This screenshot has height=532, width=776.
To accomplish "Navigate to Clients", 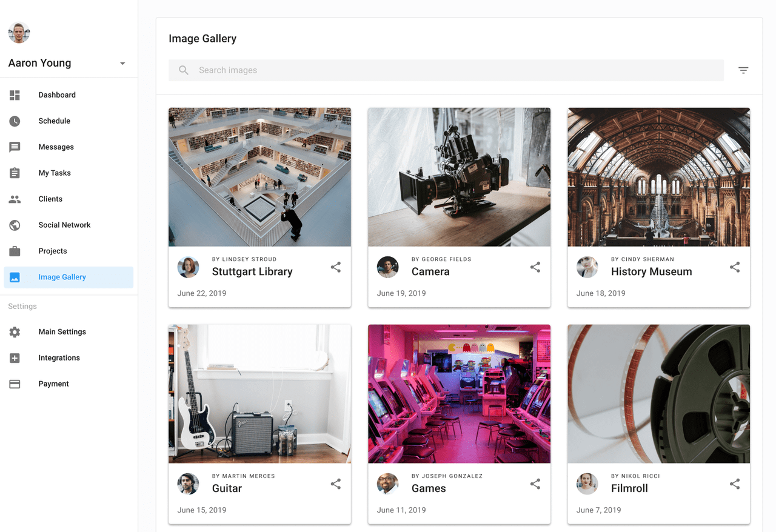I will click(69, 199).
